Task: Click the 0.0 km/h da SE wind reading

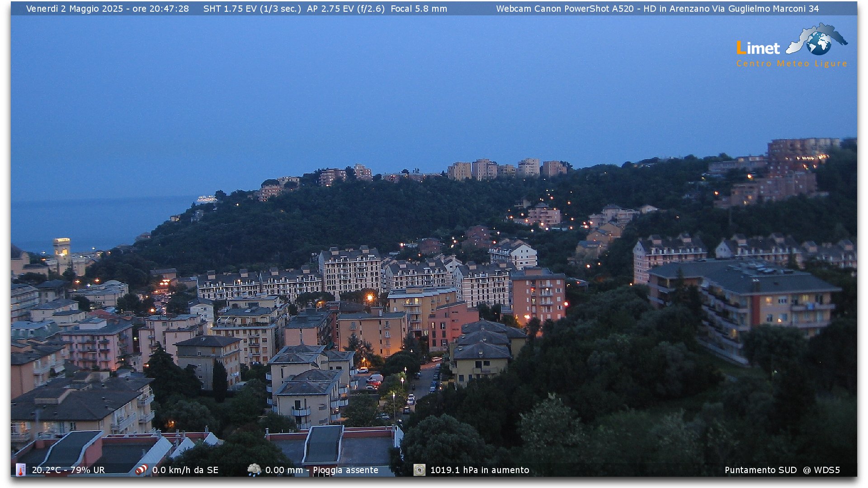Action: click(185, 470)
